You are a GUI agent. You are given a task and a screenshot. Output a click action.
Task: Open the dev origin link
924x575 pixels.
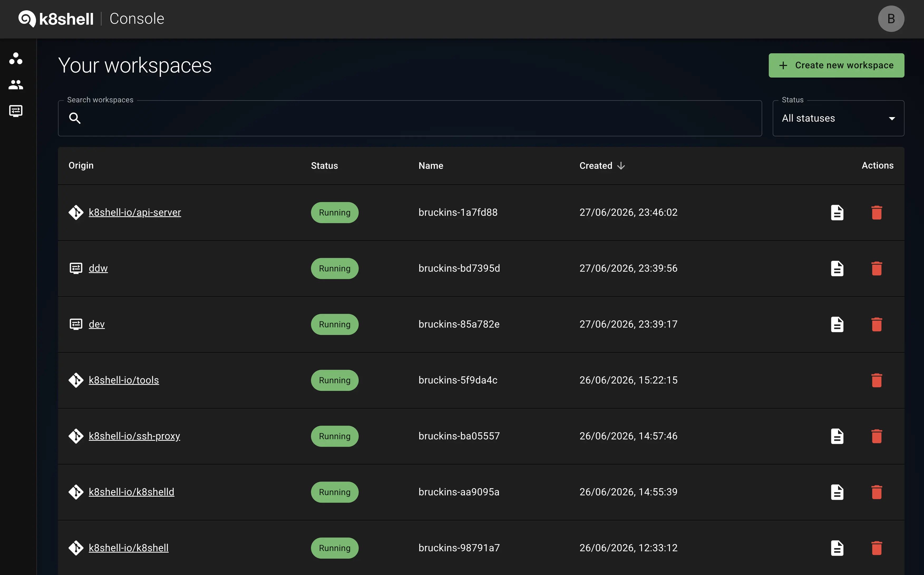96,324
